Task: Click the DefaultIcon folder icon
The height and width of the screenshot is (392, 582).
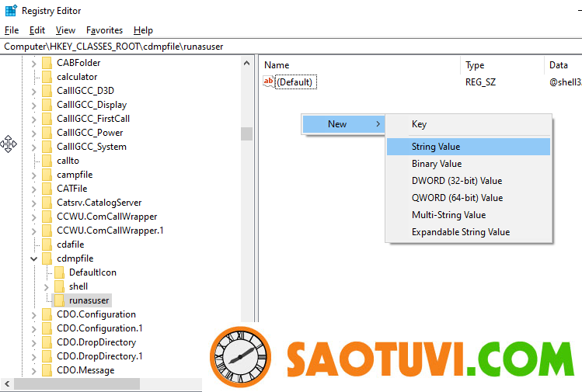Action: tap(59, 272)
